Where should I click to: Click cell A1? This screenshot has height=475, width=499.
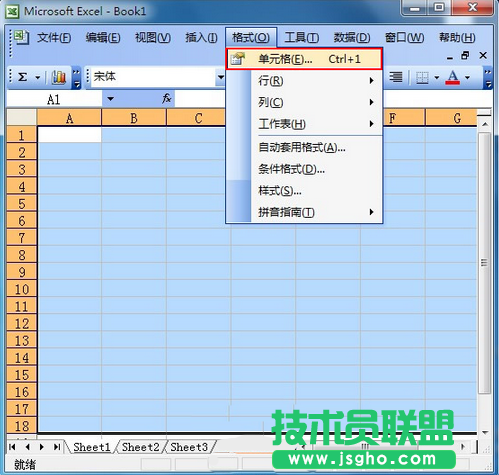[x=69, y=135]
